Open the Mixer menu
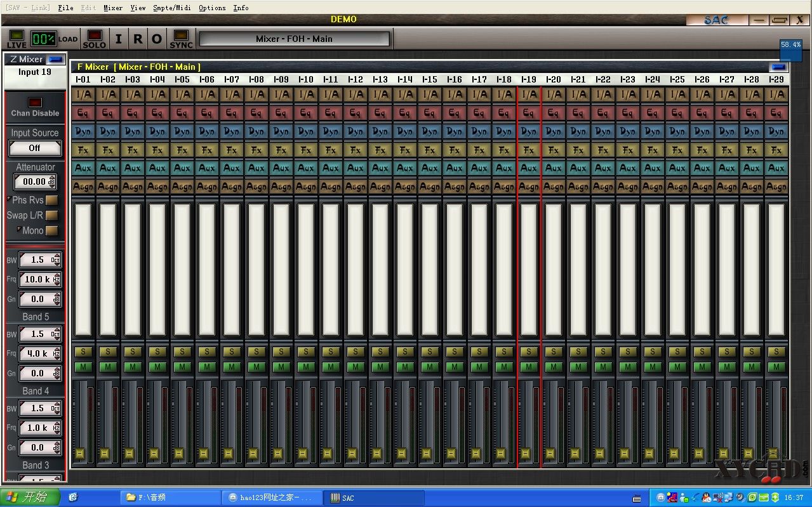812x507 pixels. (x=113, y=8)
